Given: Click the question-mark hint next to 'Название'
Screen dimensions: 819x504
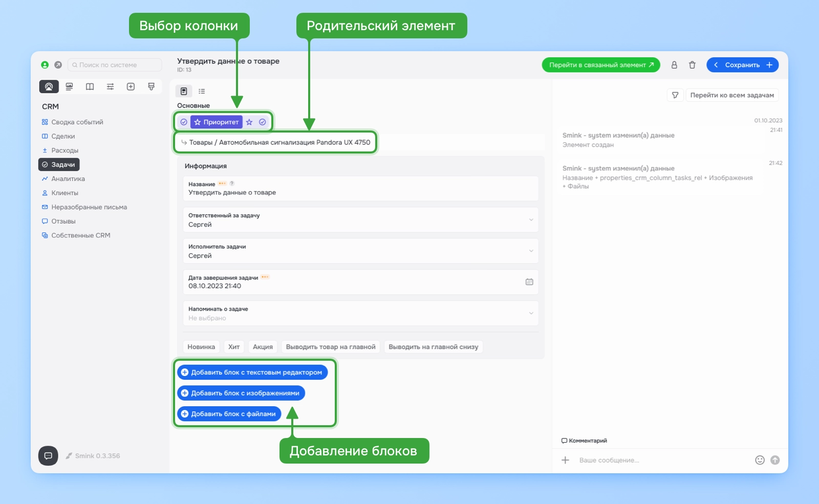Looking at the screenshot, I should 232,183.
